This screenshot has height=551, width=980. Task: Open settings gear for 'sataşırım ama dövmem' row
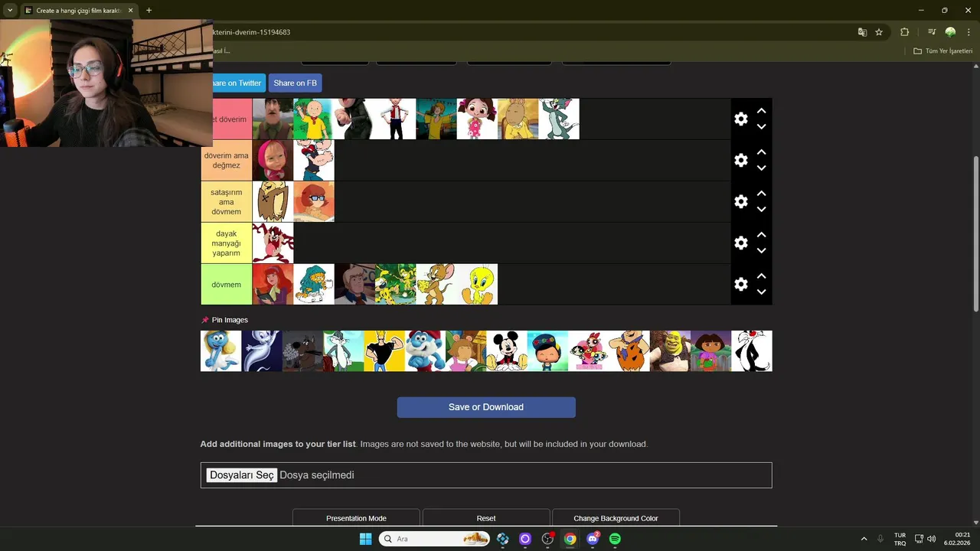pos(740,201)
